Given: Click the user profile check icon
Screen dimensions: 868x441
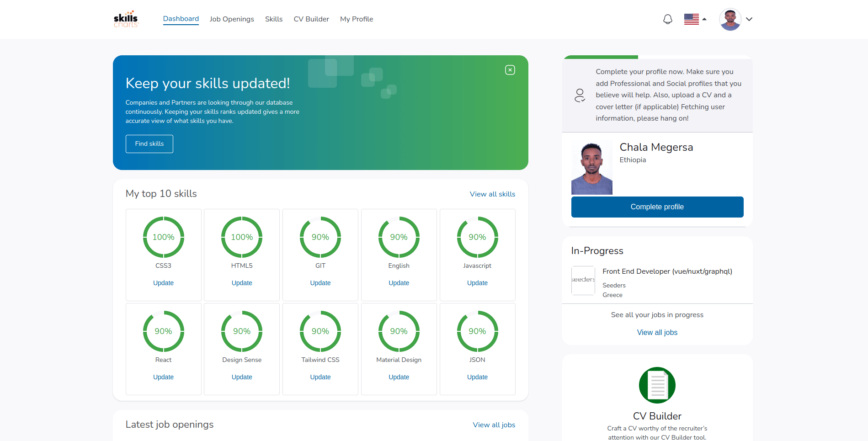Looking at the screenshot, I should pos(580,96).
